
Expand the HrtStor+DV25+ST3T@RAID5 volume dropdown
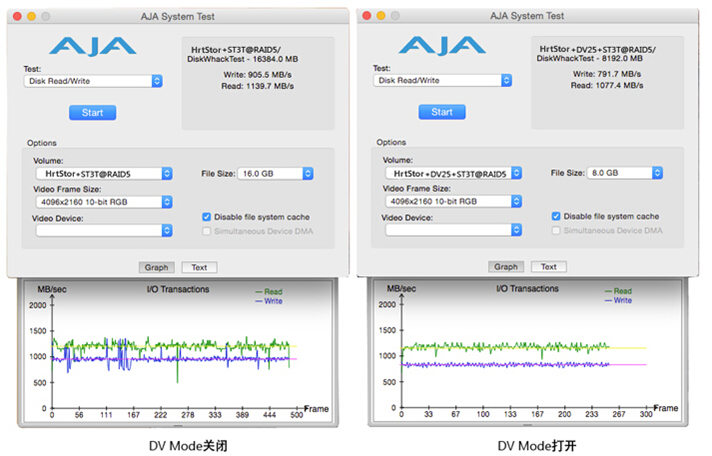452,173
